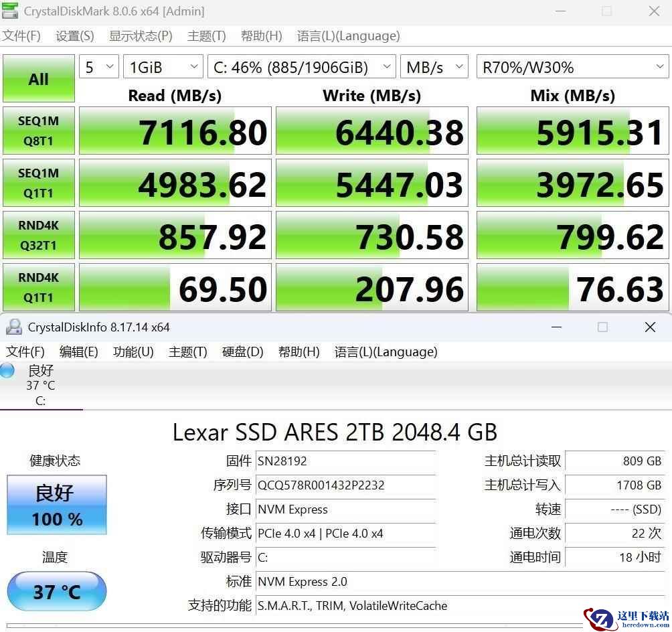Click the RND4K Q32T1 mix result 799.62
Viewport: 672px width, 632px height.
[572, 236]
